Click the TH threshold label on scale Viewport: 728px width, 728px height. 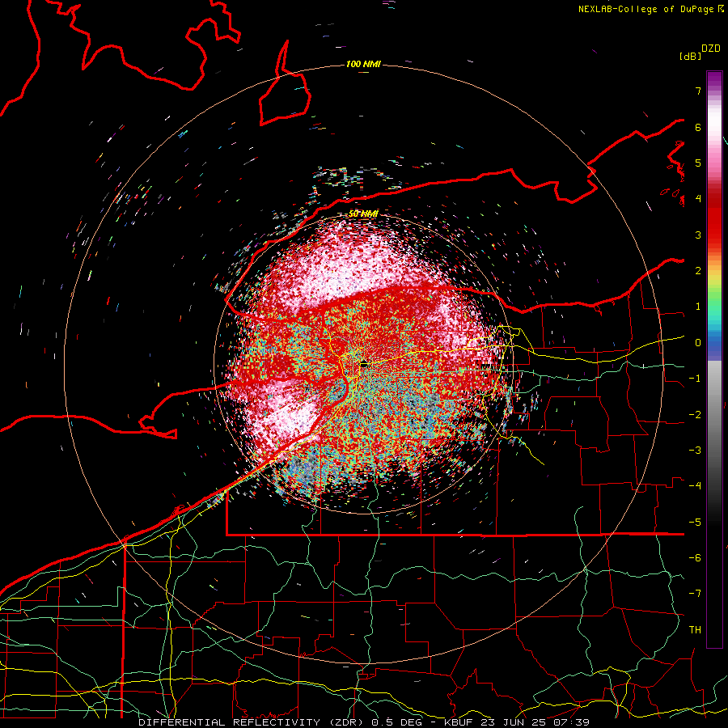coord(695,630)
